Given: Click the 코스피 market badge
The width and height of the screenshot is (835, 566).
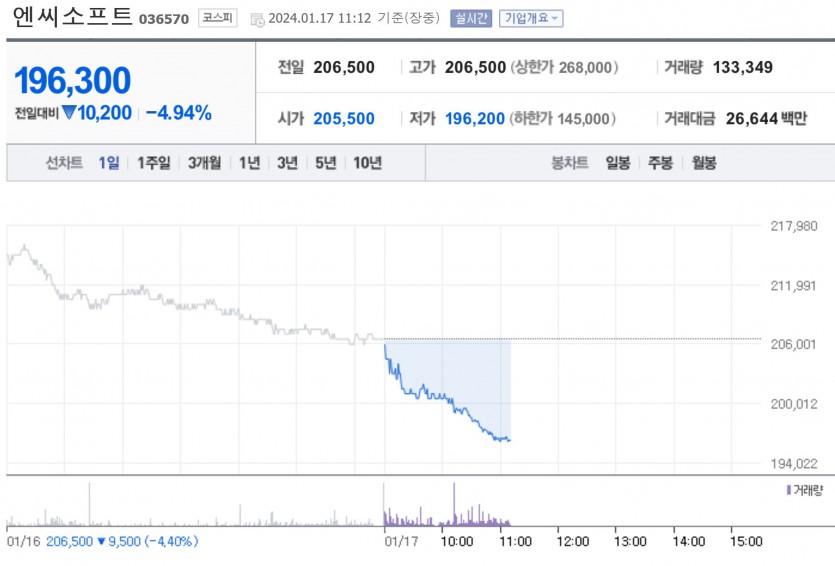Looking at the screenshot, I should (218, 18).
